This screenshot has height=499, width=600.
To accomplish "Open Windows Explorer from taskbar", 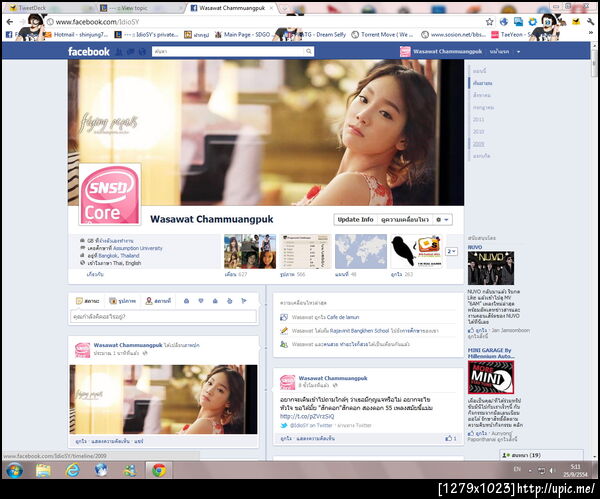I will click(43, 470).
